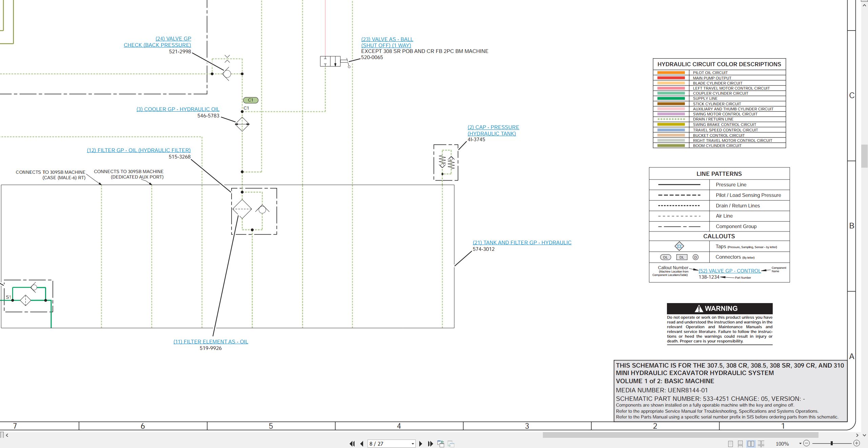Screen dimensions: 868x448
Task: Switch to continuous facing view
Action: [761, 444]
